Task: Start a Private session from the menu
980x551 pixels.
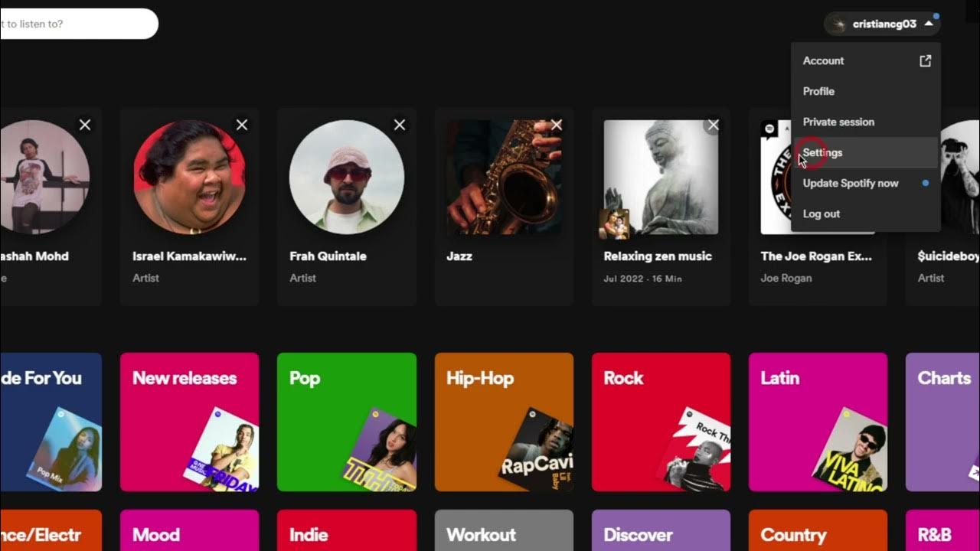Action: 865,122
